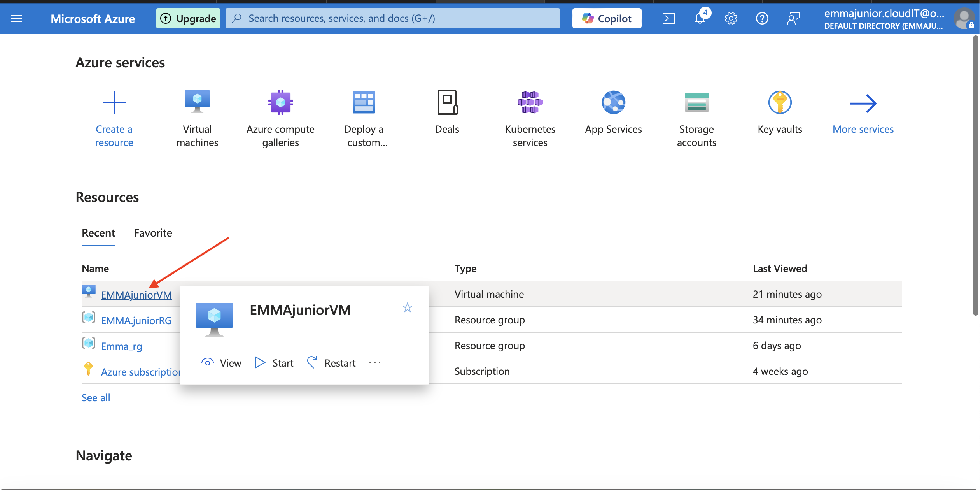The image size is (980, 490).
Task: Open the feedback icon
Action: (x=793, y=18)
